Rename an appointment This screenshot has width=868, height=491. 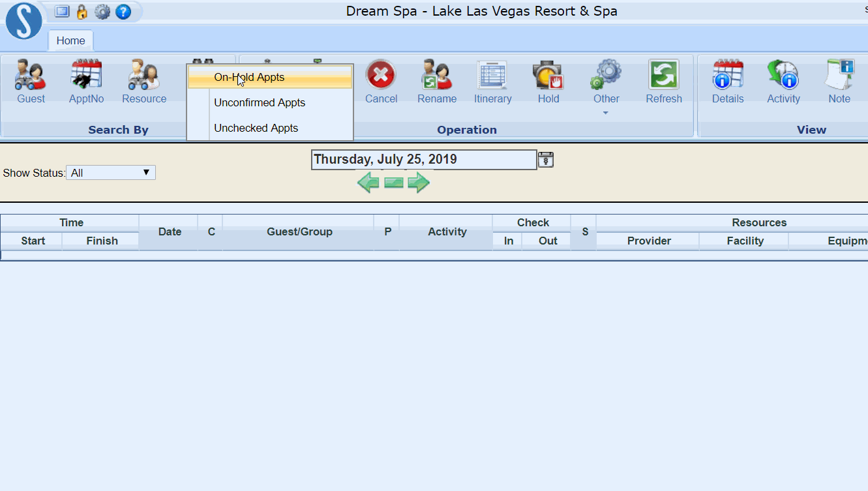point(436,80)
